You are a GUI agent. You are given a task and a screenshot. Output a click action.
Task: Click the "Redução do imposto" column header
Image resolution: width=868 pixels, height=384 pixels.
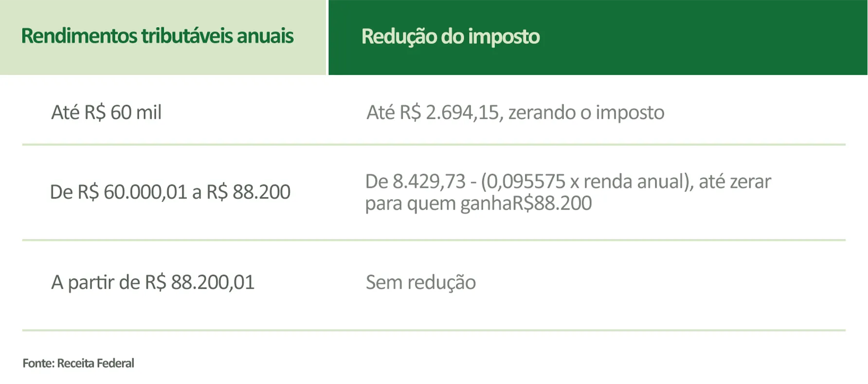(x=450, y=37)
